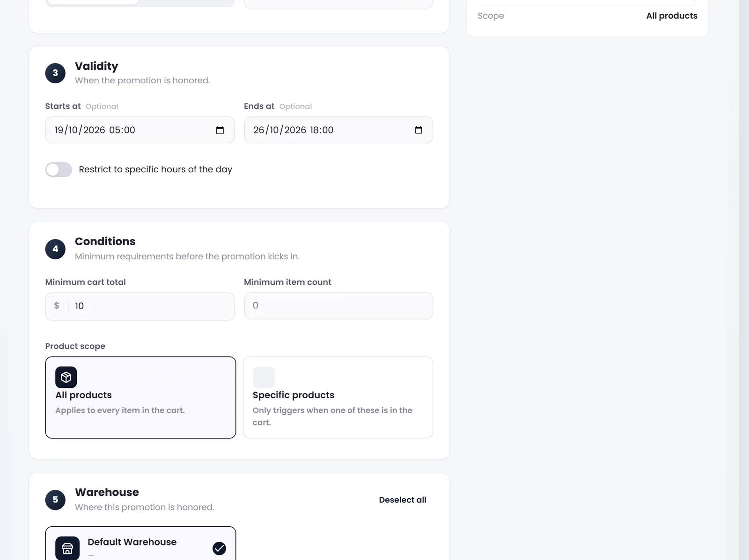The width and height of the screenshot is (749, 560).
Task: Click the step 5 Warehouse number badge
Action: pos(55,500)
